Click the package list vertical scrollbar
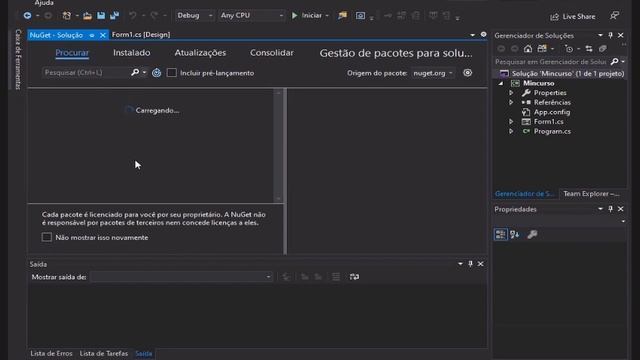The height and width of the screenshot is (360, 640). click(x=278, y=145)
